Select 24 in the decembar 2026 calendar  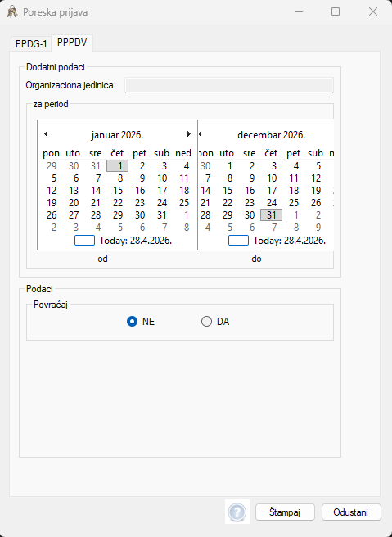(x=272, y=203)
